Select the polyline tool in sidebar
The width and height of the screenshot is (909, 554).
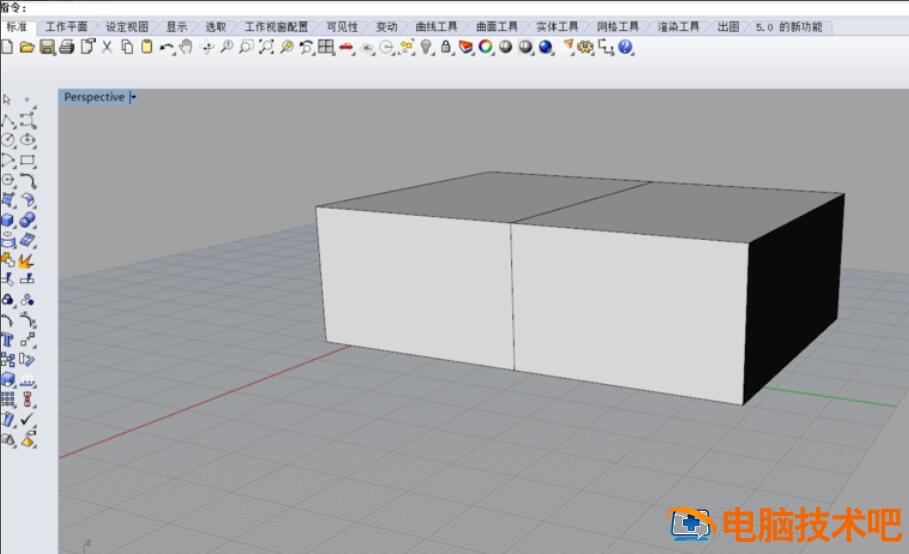[8, 121]
